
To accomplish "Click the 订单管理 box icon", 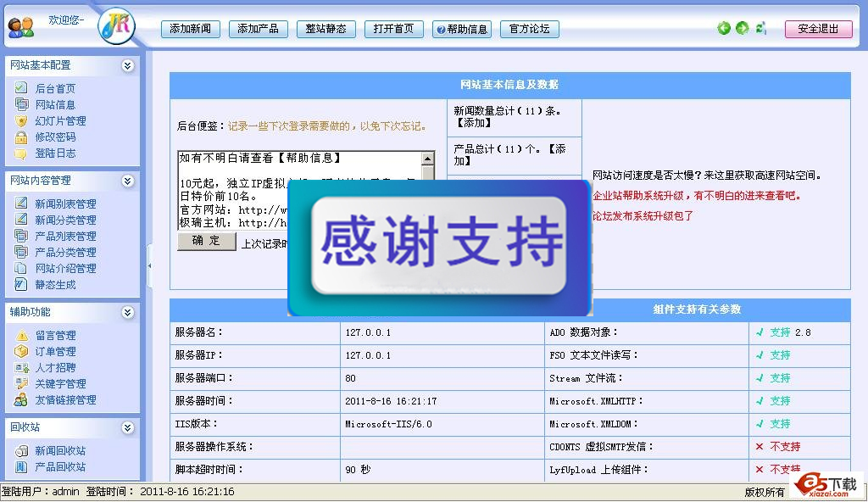I will [21, 351].
